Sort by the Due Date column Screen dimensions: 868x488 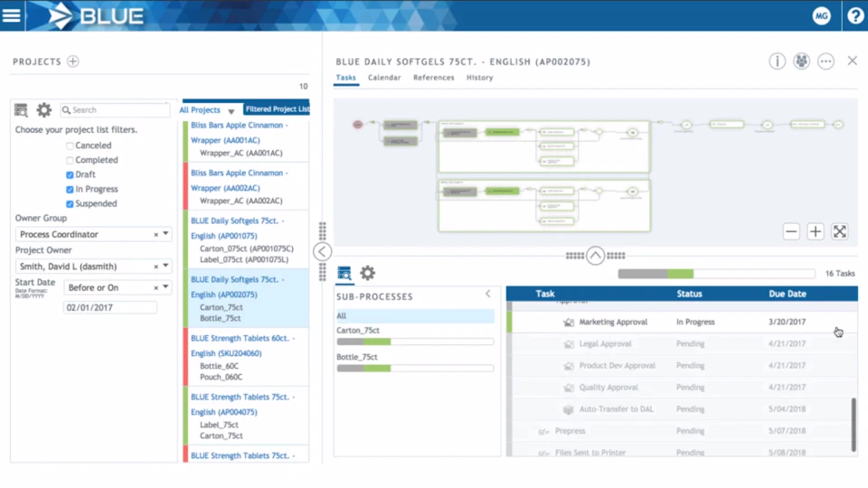coord(788,294)
